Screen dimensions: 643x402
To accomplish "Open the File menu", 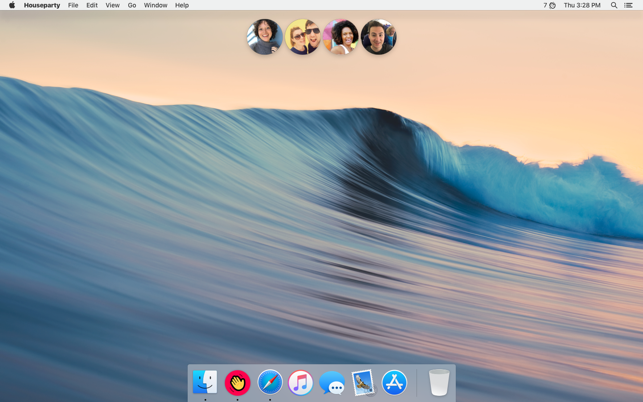I will click(x=73, y=5).
